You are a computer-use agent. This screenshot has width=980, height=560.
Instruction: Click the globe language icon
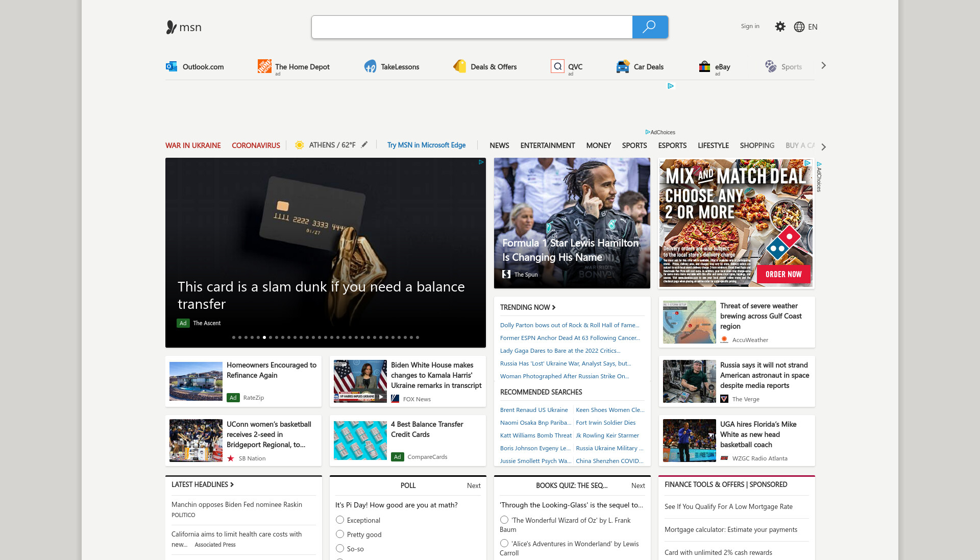799,27
